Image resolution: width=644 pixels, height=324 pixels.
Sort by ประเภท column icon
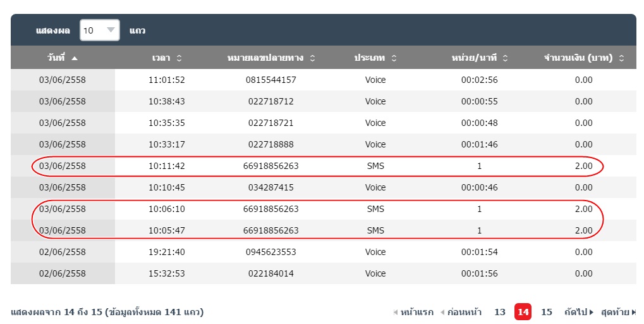point(394,58)
